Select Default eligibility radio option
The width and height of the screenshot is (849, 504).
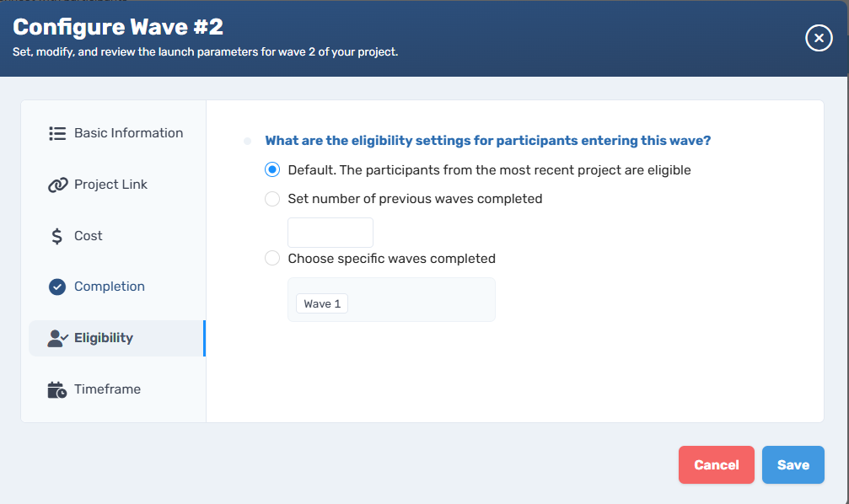[x=272, y=170]
